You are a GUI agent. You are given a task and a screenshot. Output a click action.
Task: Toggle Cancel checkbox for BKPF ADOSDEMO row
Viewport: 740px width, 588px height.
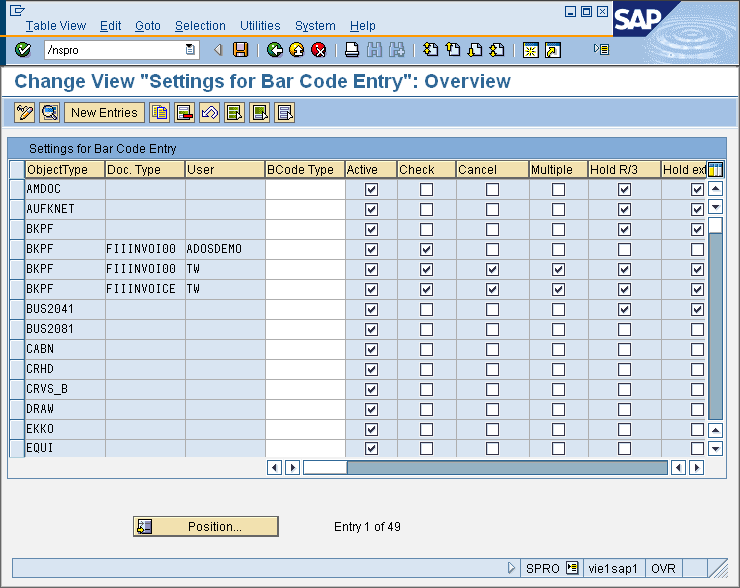[x=492, y=249]
